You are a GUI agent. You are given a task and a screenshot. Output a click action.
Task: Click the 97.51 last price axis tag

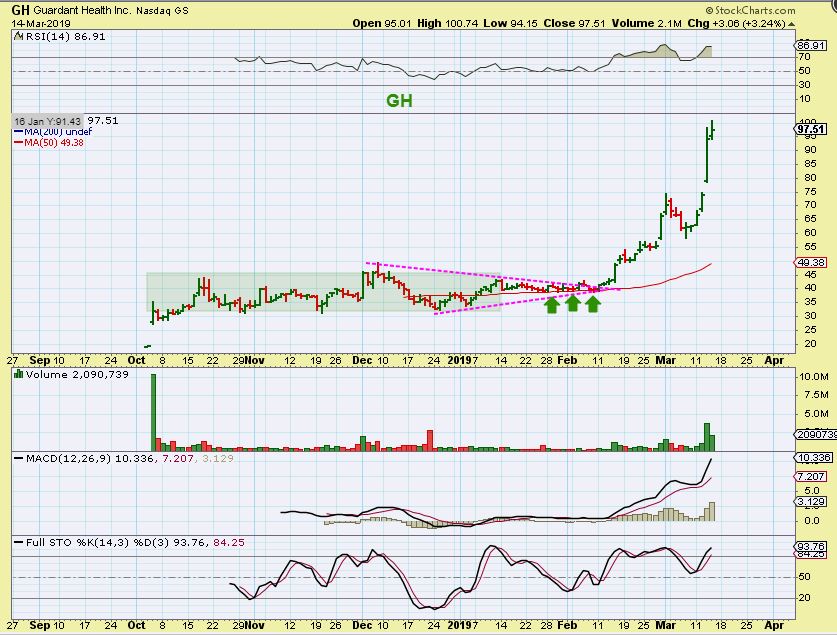[810, 130]
